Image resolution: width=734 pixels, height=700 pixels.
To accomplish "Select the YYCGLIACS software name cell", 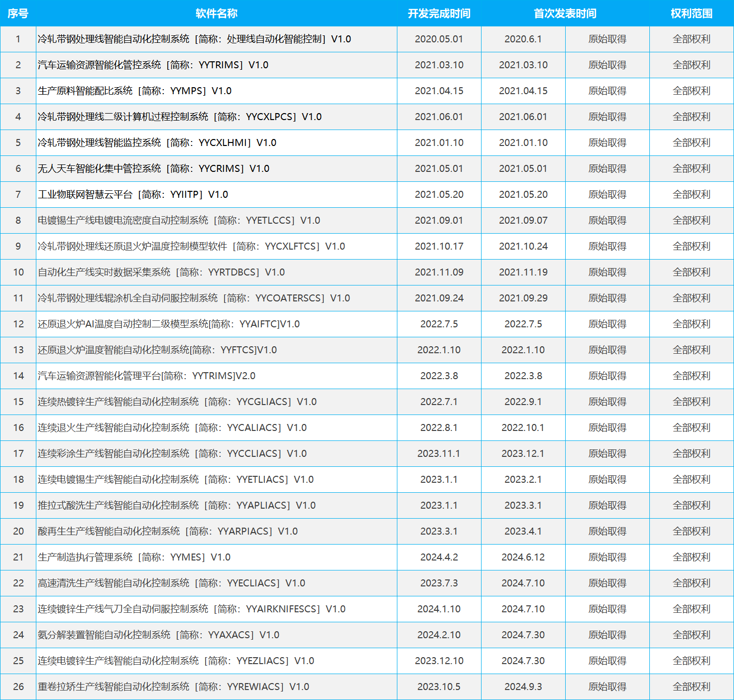I will pos(217,402).
